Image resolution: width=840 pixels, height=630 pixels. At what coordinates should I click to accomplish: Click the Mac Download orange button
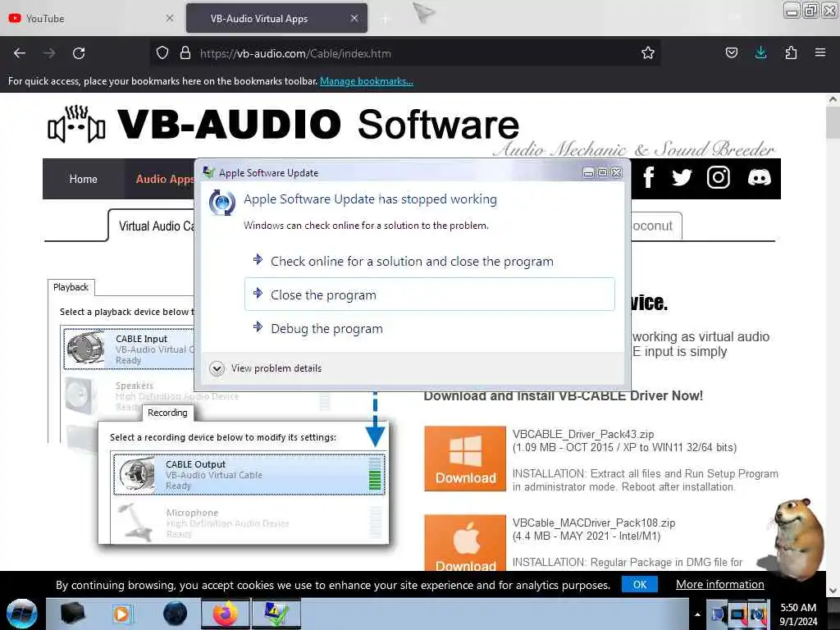pos(465,543)
